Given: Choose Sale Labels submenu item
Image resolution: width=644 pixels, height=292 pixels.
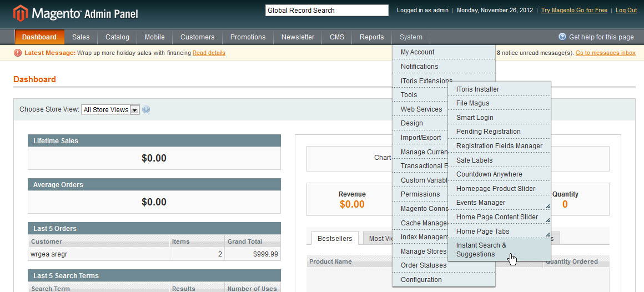Looking at the screenshot, I should [499, 160].
